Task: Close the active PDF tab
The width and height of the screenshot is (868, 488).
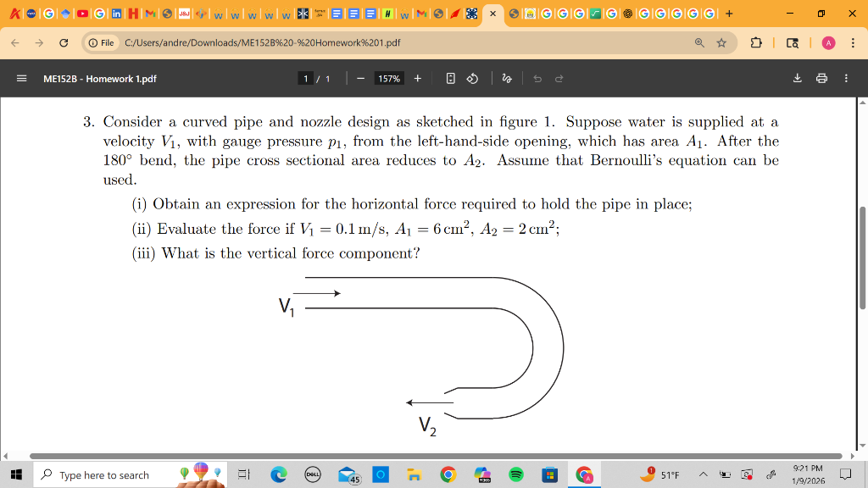Action: pos(492,14)
